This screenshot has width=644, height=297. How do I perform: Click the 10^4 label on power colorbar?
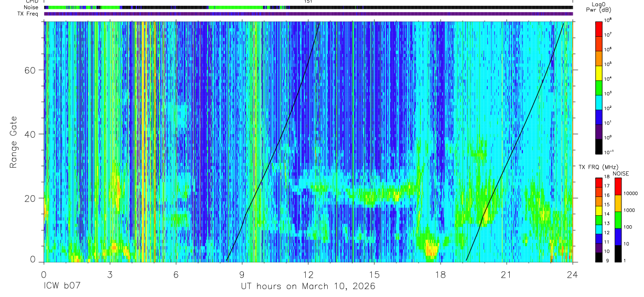(x=608, y=79)
